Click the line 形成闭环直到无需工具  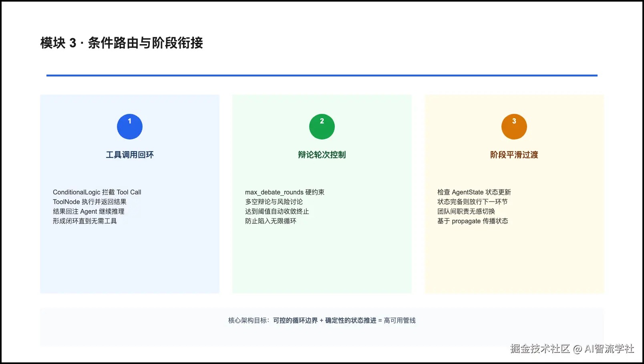[85, 221]
